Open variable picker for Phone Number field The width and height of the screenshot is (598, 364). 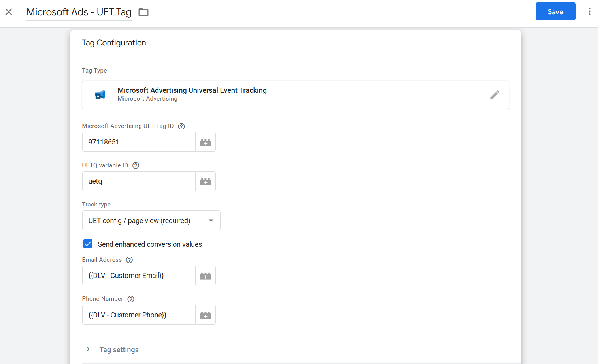click(205, 315)
